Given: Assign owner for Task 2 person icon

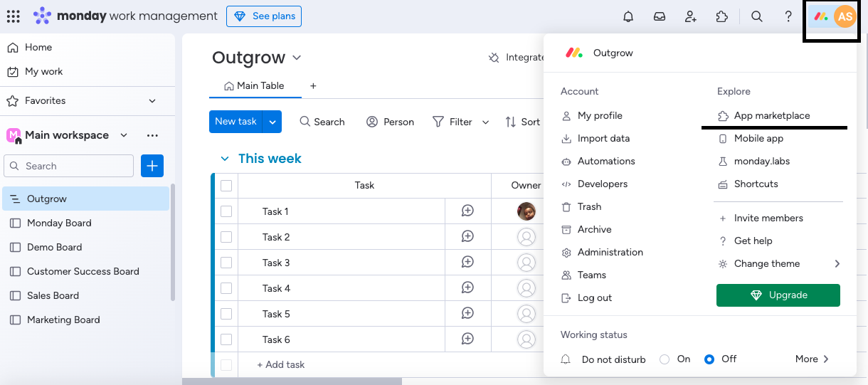Looking at the screenshot, I should click(x=526, y=236).
